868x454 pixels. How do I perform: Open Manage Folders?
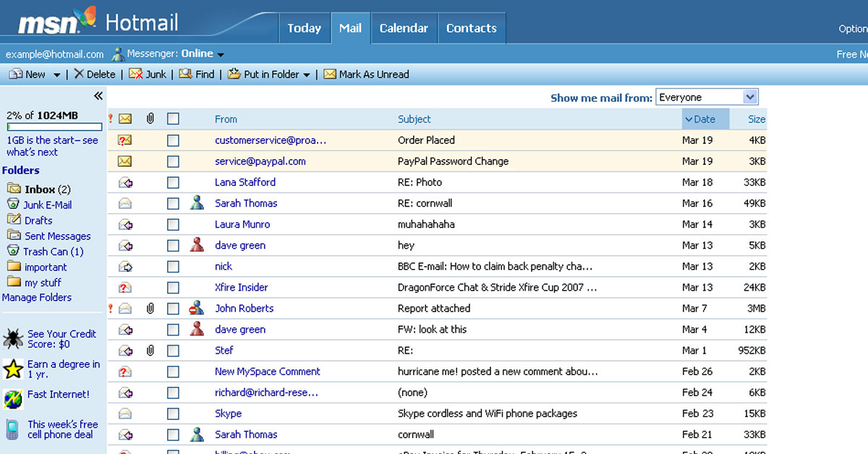[x=37, y=297]
